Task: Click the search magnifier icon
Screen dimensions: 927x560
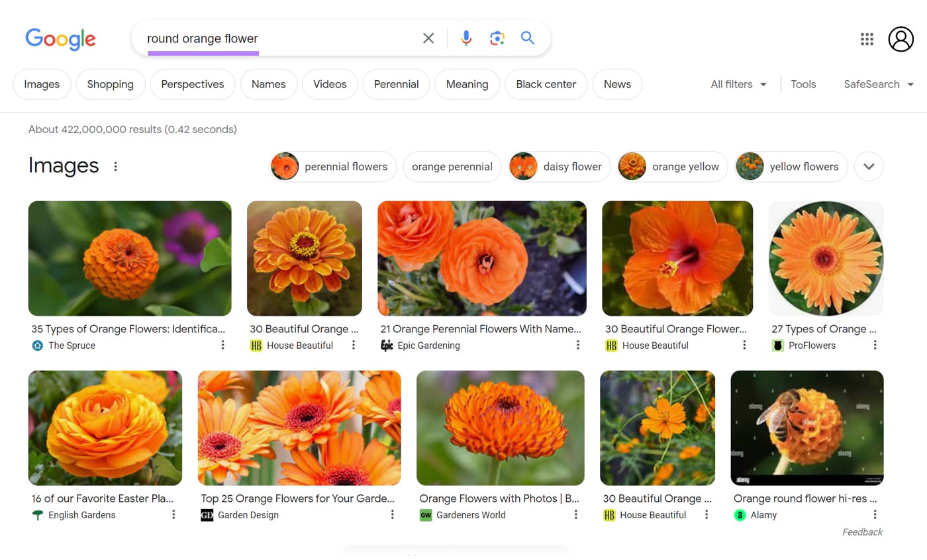Action: point(527,38)
